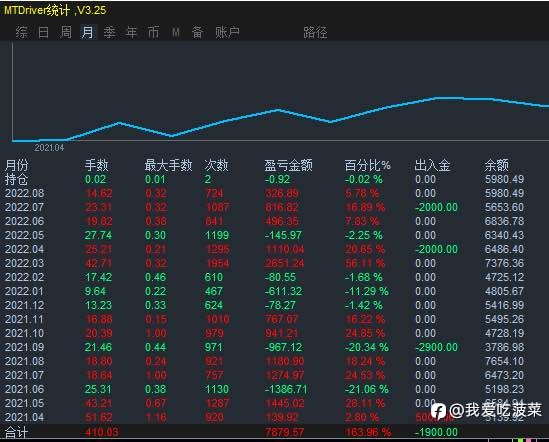This screenshot has width=549, height=442.
Task: Click the 2021.04 chart date marker
Action: point(49,148)
